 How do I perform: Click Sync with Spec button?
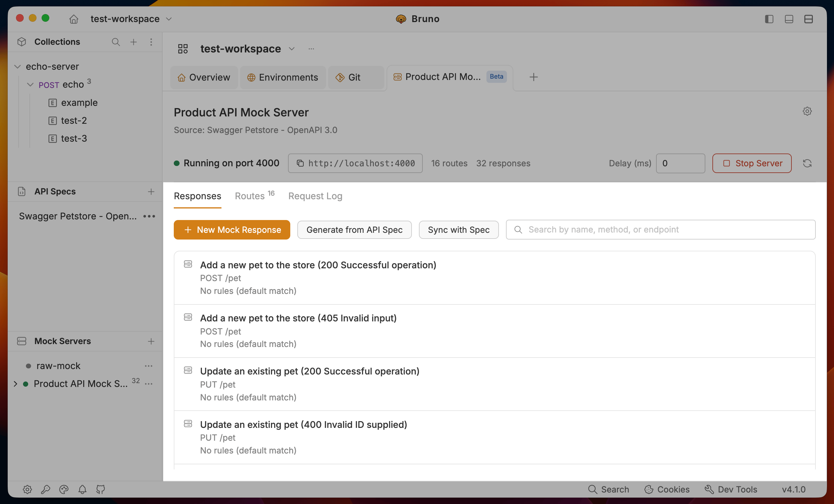(x=459, y=230)
